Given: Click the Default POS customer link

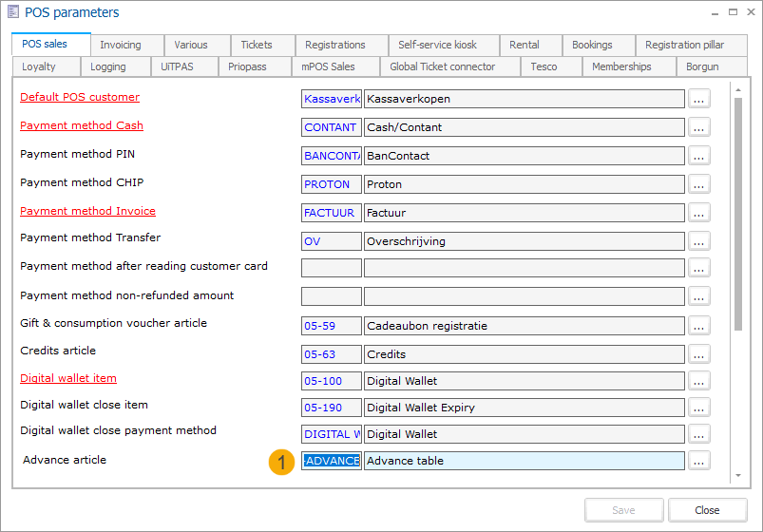Looking at the screenshot, I should (80, 97).
